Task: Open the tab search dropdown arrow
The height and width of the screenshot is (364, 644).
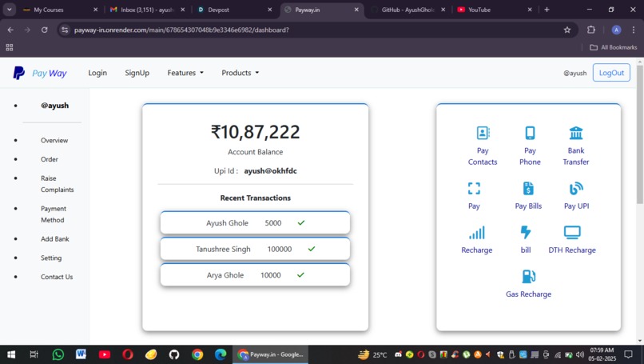Action: click(9, 10)
